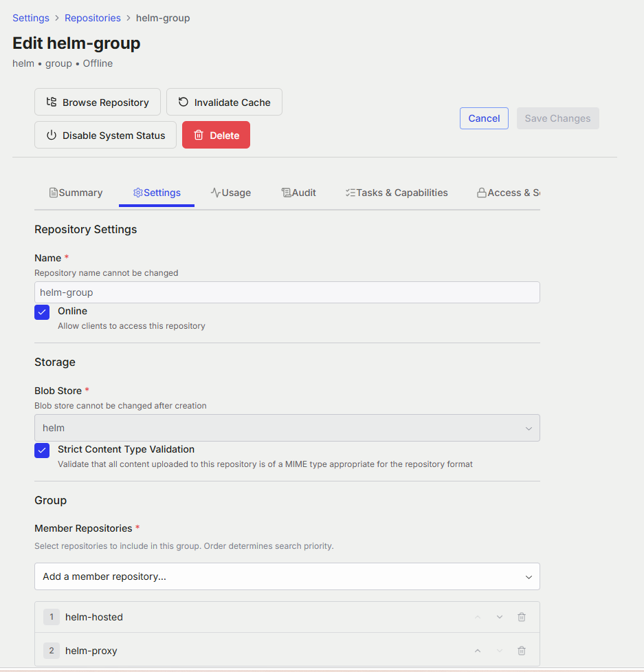
Task: Click the Cancel button
Action: [x=484, y=118]
